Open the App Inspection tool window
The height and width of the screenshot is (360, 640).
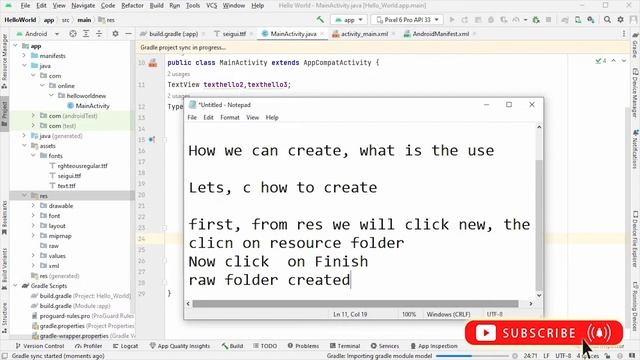tap(434, 346)
